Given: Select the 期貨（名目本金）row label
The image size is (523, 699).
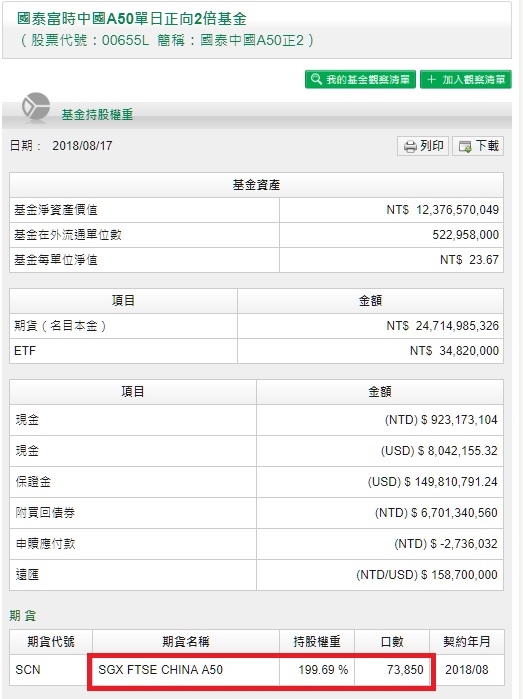Looking at the screenshot, I should click(x=61, y=326).
